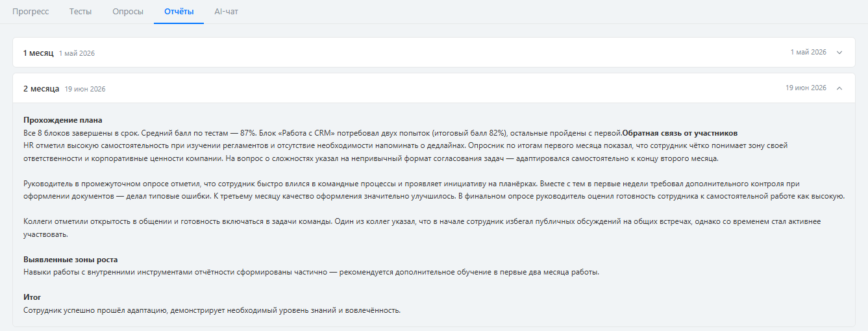Open the Прогресс tab

coord(31,12)
